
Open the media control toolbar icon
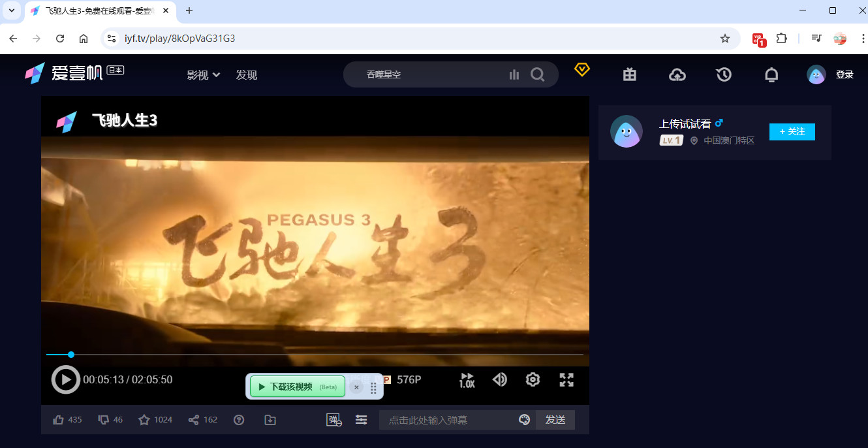coord(816,39)
